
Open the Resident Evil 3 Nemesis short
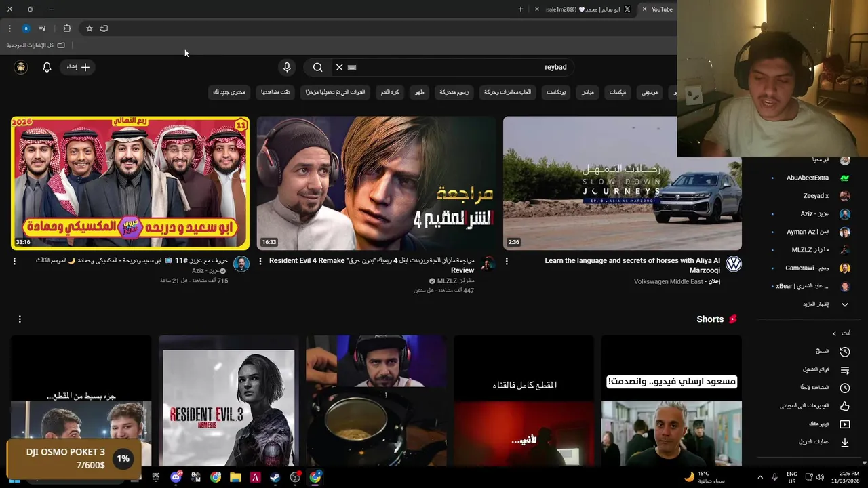point(229,400)
